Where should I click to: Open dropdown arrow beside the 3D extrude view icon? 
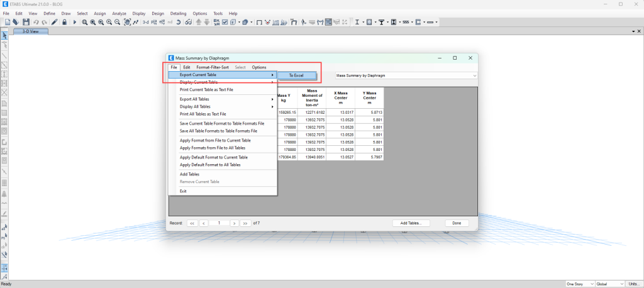coord(251,22)
